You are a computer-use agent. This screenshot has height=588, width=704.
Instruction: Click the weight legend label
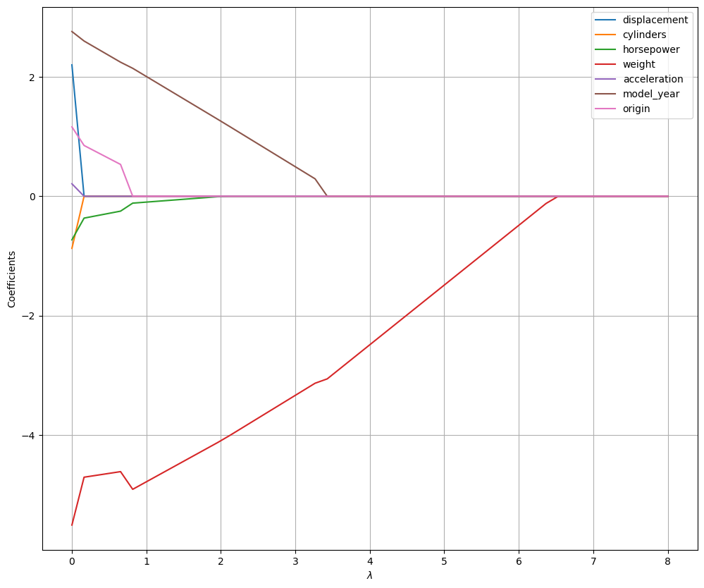pos(638,64)
